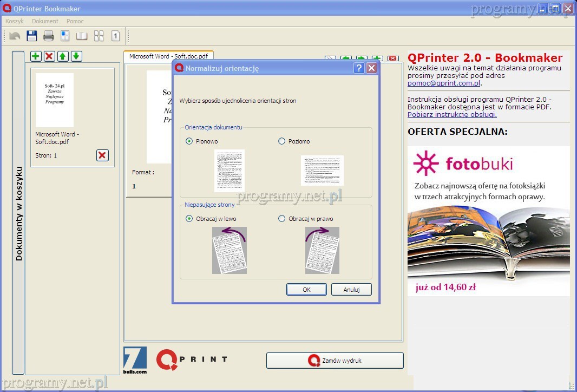Click the single page "1" toolbar icon

point(115,36)
